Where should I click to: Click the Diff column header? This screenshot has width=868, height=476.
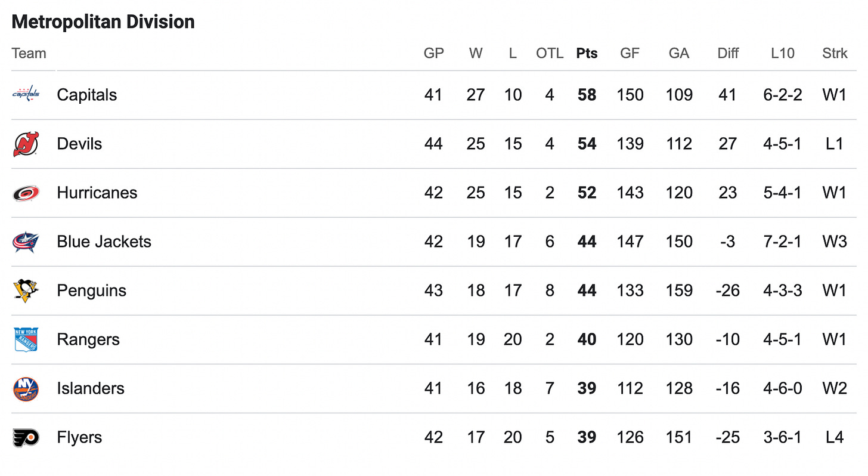click(x=728, y=53)
